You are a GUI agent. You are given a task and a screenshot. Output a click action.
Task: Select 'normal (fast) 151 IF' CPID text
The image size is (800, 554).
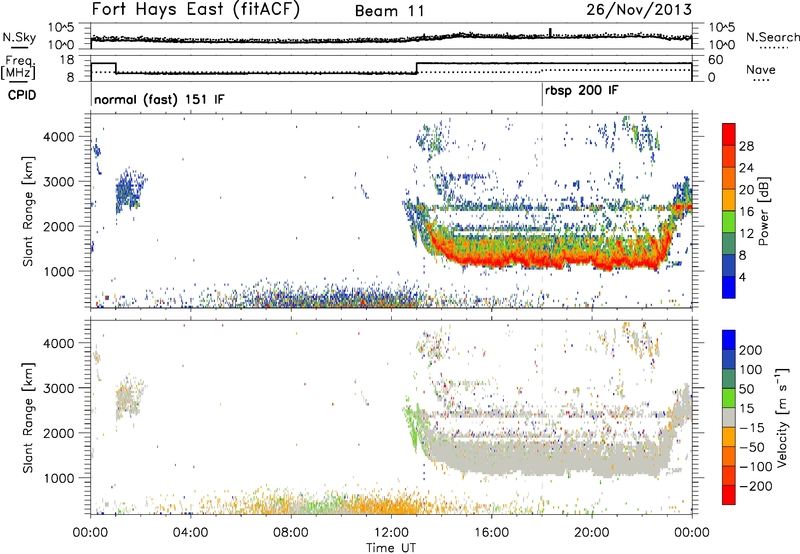[x=159, y=99]
